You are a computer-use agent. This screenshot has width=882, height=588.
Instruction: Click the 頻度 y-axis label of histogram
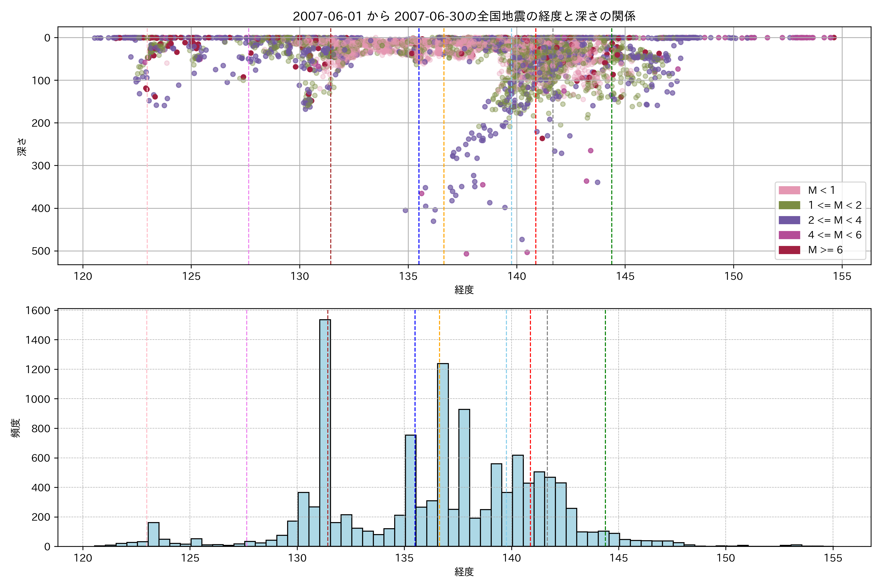click(x=15, y=428)
